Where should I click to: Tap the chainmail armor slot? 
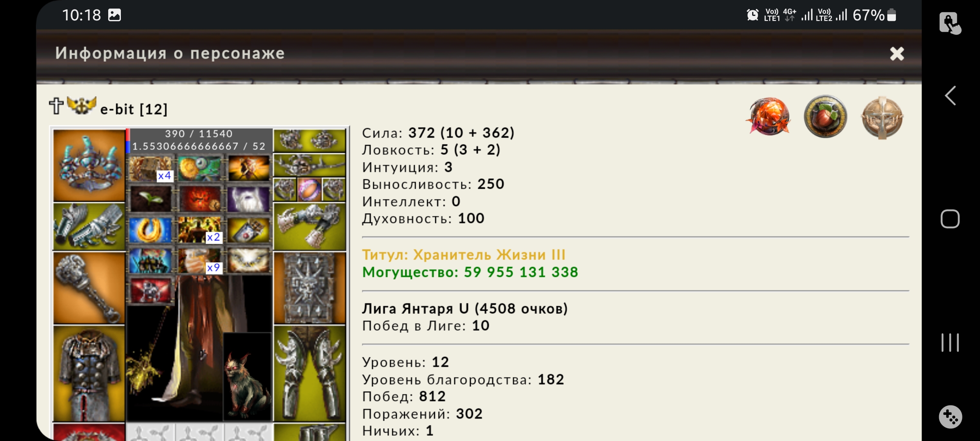point(89,374)
